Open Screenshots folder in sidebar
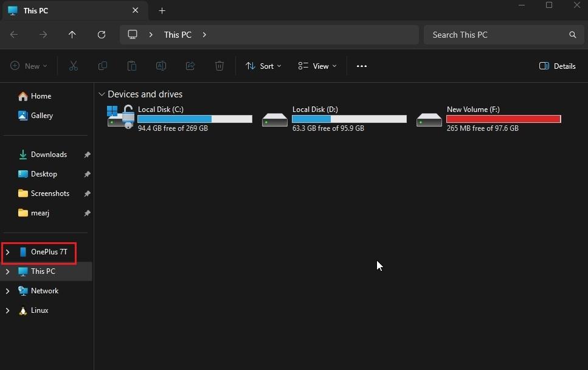This screenshot has width=588, height=370. [x=44, y=194]
